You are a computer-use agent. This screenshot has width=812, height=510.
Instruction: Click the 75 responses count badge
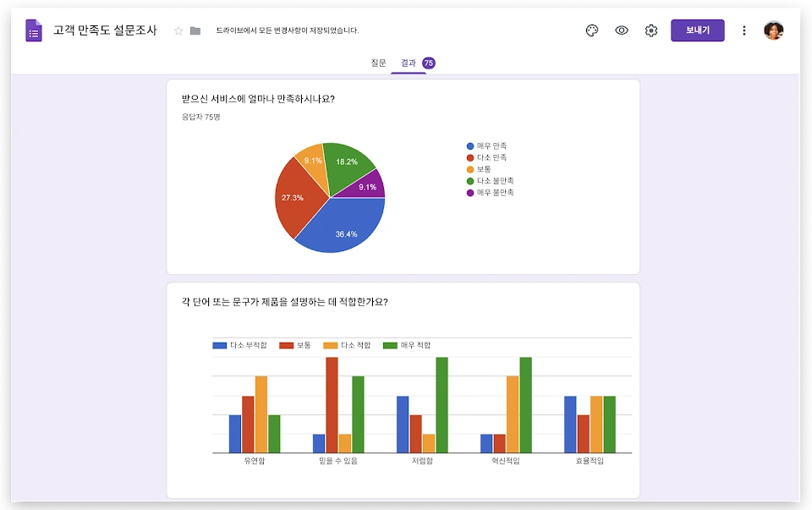click(429, 63)
